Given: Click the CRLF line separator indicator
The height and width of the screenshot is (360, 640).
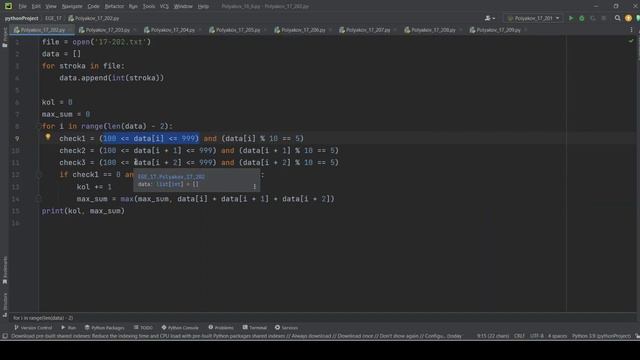Looking at the screenshot, I should [x=519, y=336].
